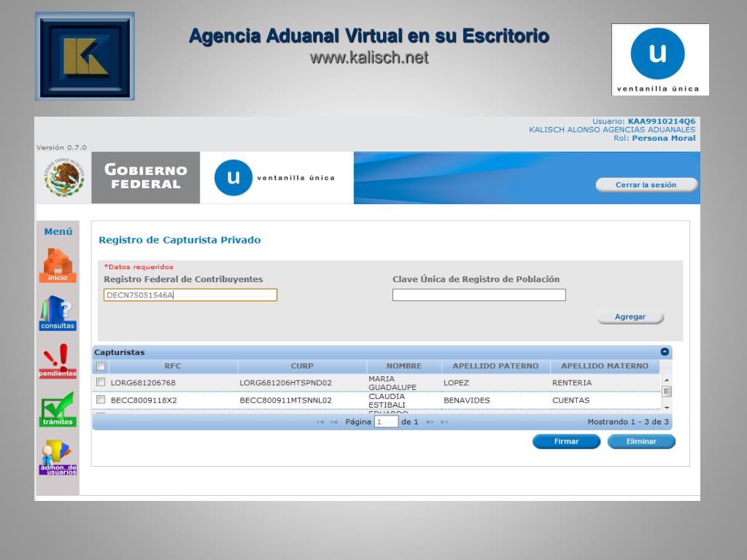Viewport: 747px width, 560px height.
Task: Sort by the RFC column header
Action: 173,366
